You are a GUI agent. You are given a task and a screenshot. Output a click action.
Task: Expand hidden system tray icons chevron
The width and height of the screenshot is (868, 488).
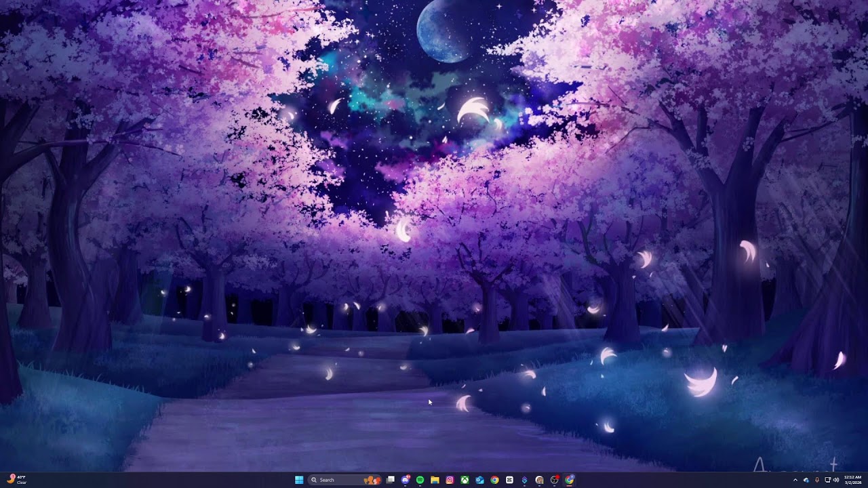[795, 480]
